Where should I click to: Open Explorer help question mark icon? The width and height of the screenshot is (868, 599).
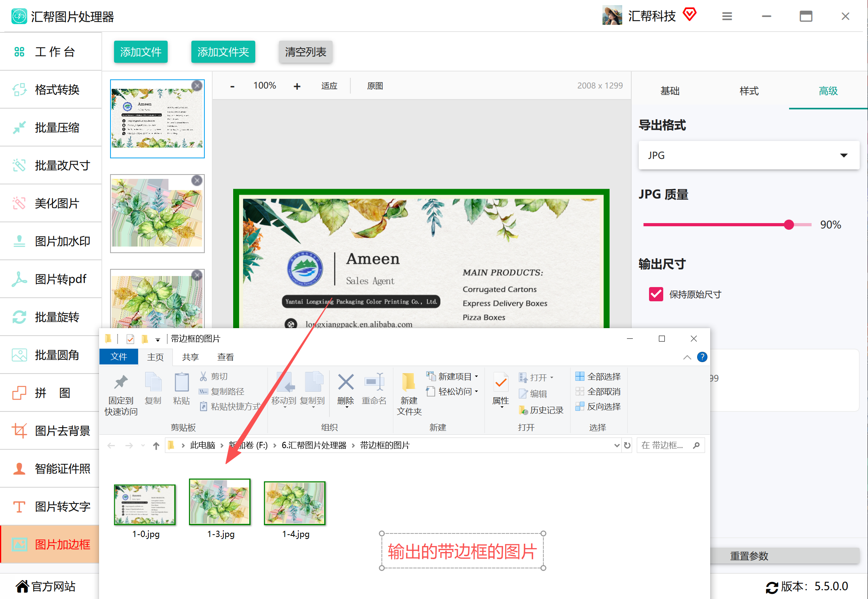click(702, 357)
